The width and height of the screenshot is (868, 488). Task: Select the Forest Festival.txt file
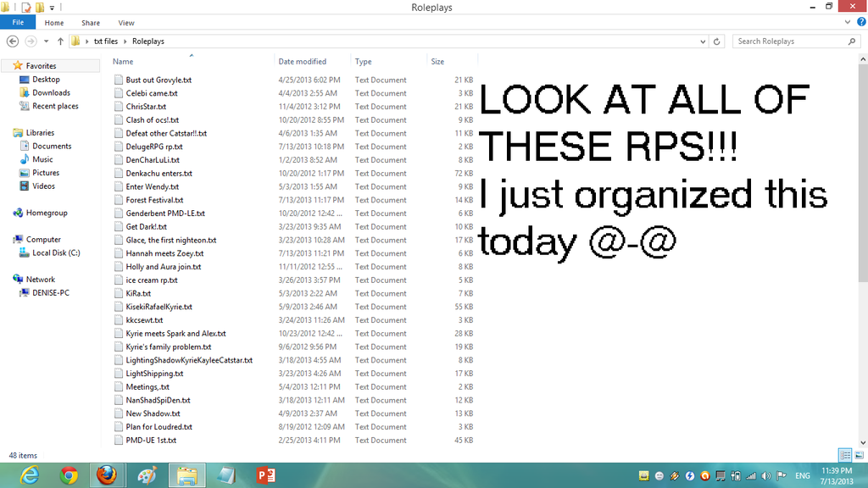(154, 200)
